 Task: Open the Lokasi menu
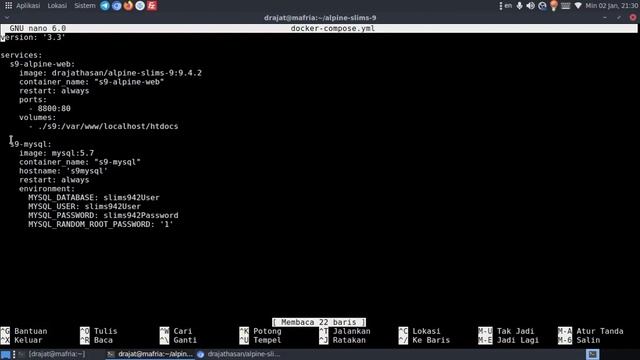[x=57, y=6]
